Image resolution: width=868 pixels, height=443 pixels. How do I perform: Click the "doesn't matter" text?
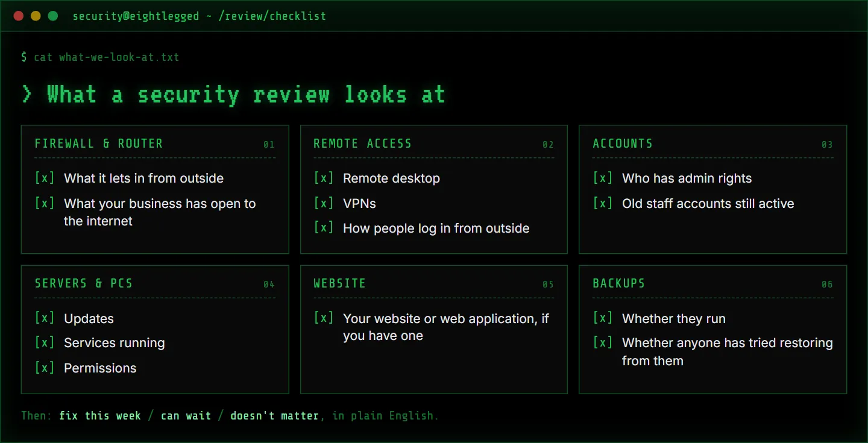pos(274,416)
